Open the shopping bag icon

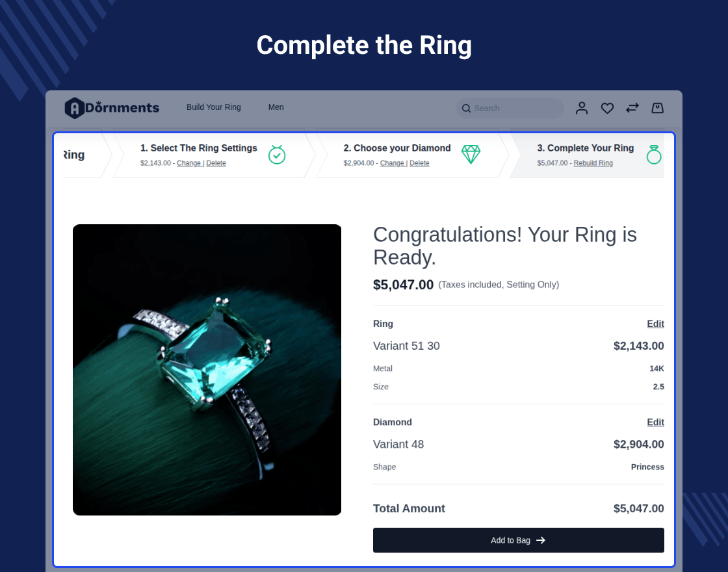click(658, 108)
